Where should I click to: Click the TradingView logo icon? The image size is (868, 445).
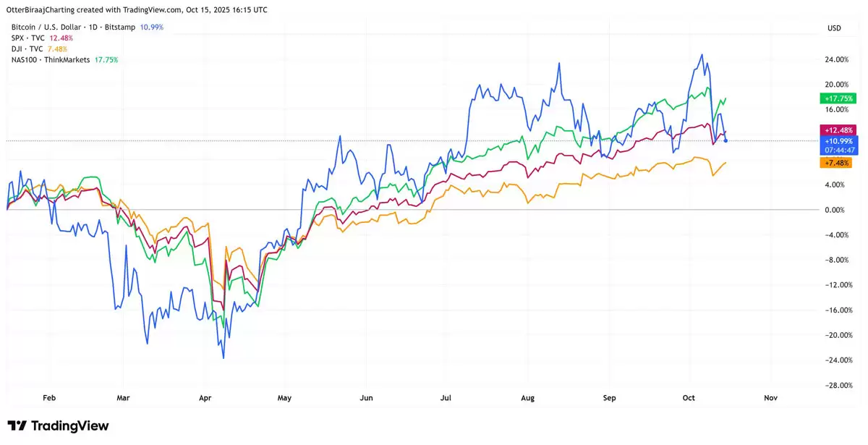tap(17, 426)
